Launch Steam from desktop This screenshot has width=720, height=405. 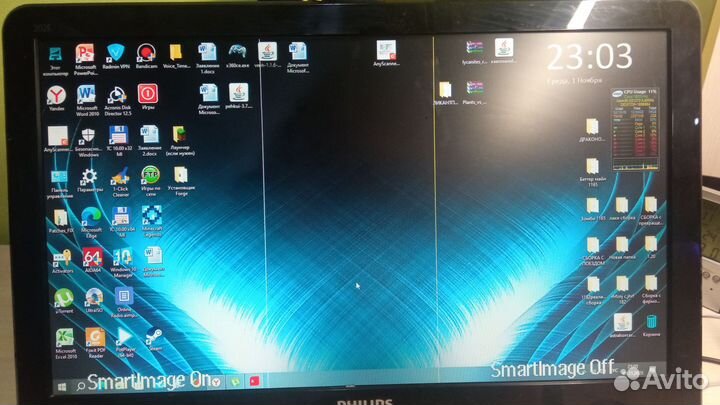(x=154, y=338)
